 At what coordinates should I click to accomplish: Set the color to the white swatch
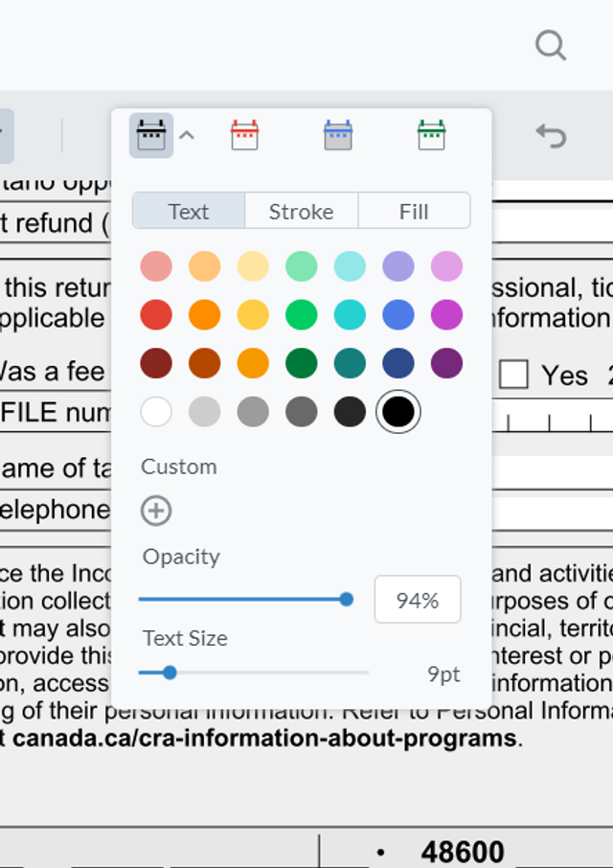click(156, 412)
